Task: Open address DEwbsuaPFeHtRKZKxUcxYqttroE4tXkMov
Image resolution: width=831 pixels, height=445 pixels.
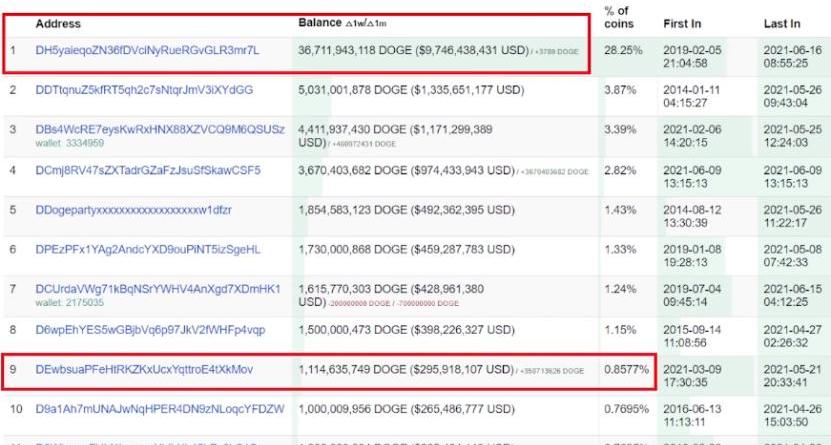Action: 144,369
